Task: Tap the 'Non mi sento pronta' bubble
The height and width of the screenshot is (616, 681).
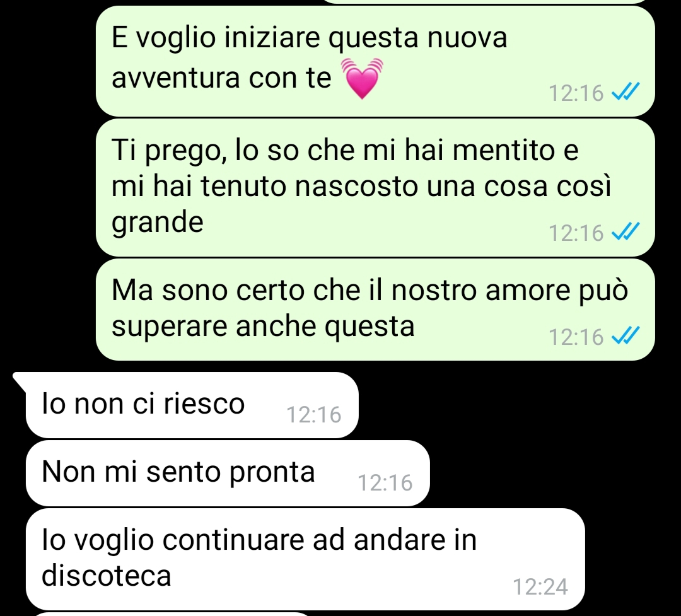Action: pyautogui.click(x=228, y=473)
